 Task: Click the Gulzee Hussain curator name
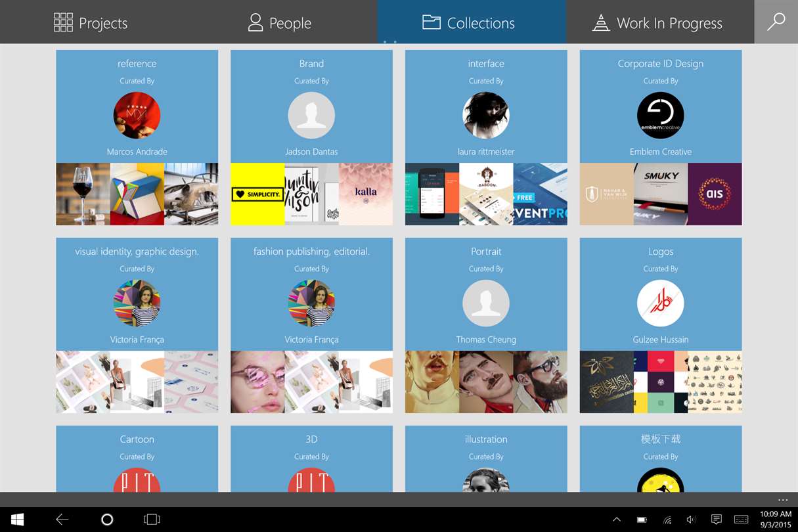point(661,340)
